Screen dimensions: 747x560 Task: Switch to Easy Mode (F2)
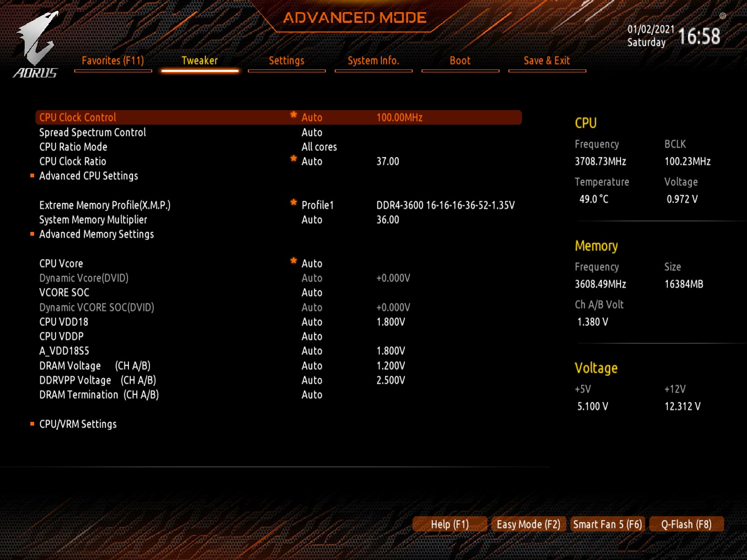[528, 525]
